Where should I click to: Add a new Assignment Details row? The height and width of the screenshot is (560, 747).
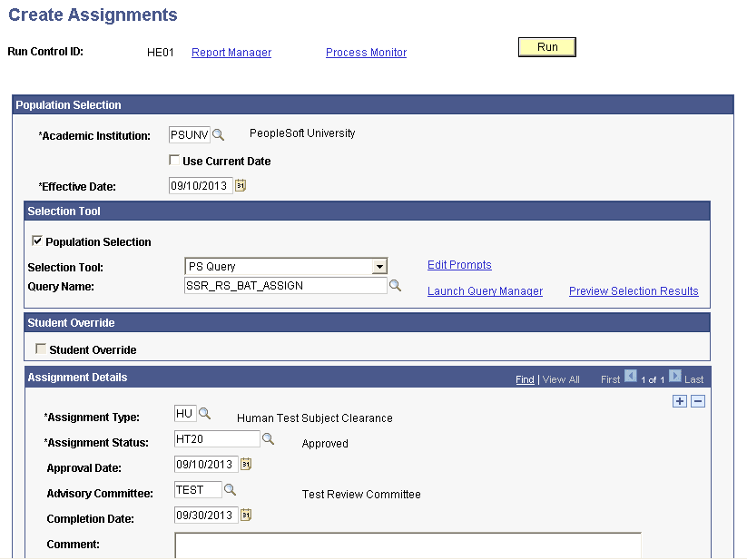point(679,400)
